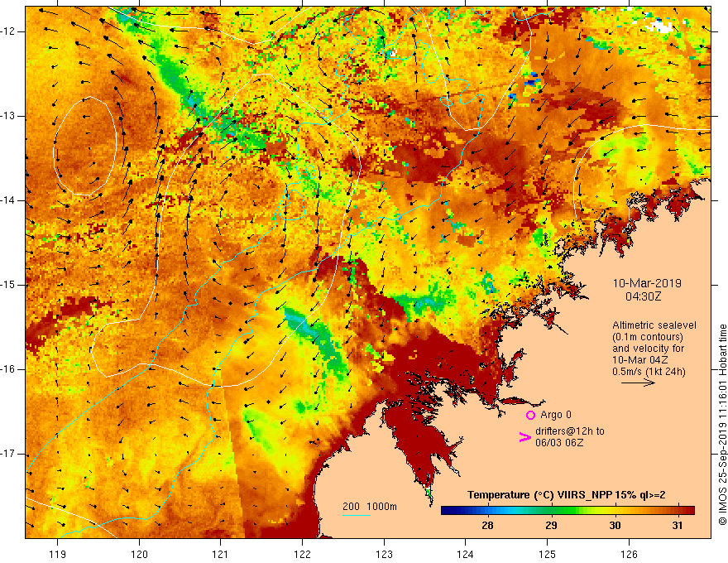Click color bar tick label 31
The width and height of the screenshot is (728, 563).
point(678,526)
